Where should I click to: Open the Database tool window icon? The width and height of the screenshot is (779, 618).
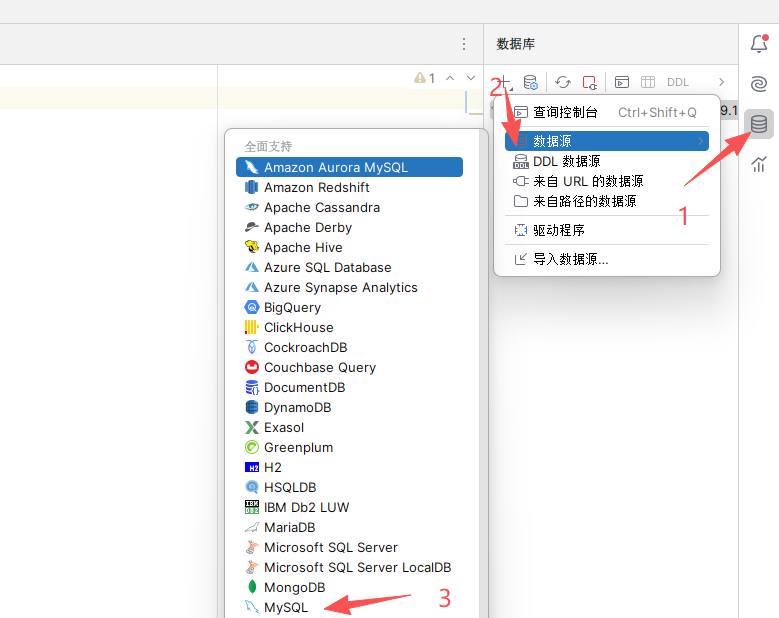759,124
